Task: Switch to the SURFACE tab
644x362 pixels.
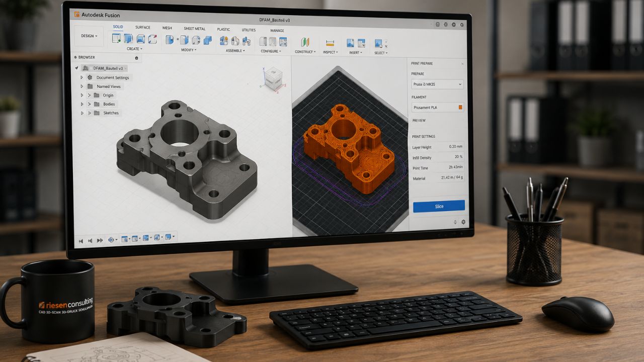Action: pyautogui.click(x=143, y=27)
